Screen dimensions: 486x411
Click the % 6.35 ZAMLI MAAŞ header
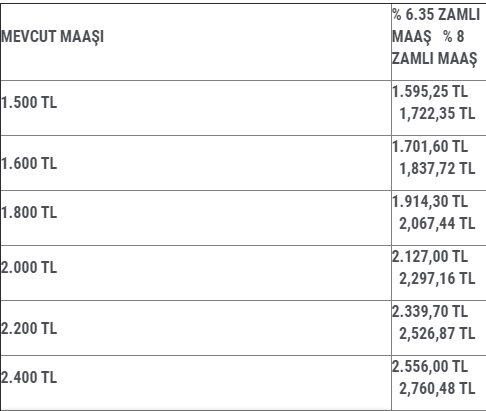436,25
